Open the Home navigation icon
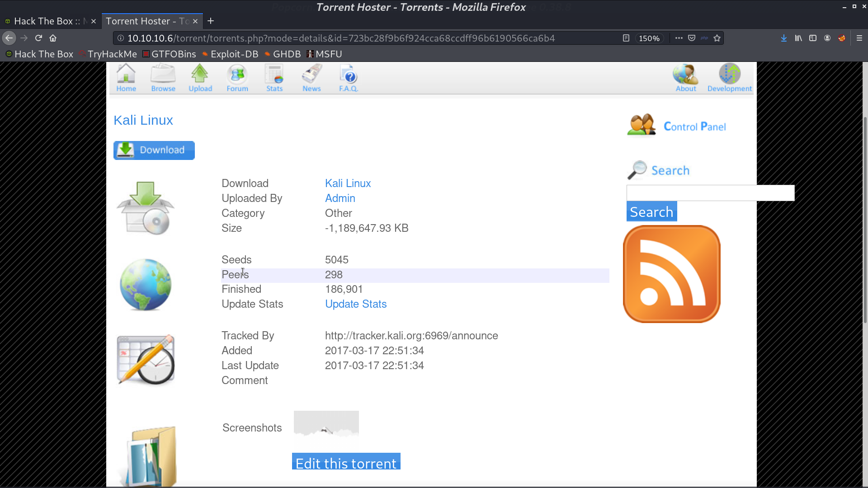The height and width of the screenshot is (488, 868). 126,78
